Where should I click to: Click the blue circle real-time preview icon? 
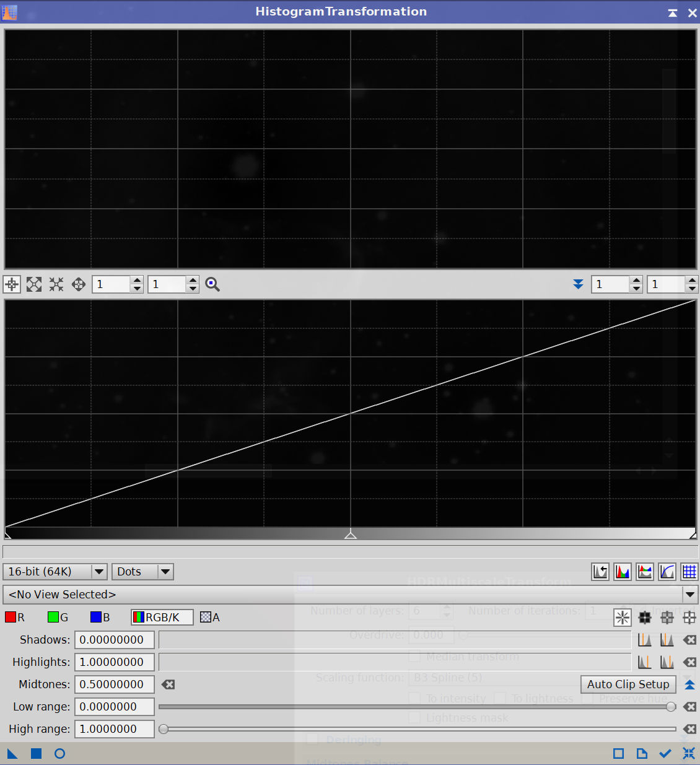(x=59, y=754)
